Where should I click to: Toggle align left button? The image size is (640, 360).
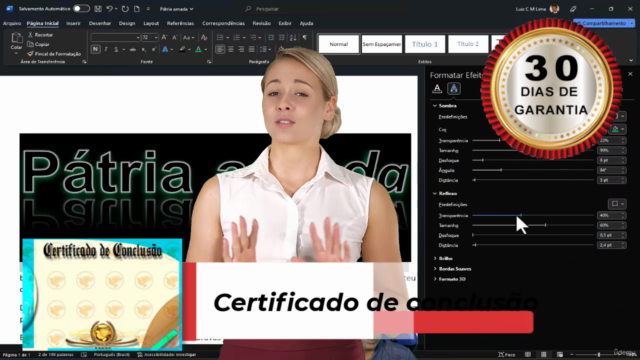[x=220, y=49]
